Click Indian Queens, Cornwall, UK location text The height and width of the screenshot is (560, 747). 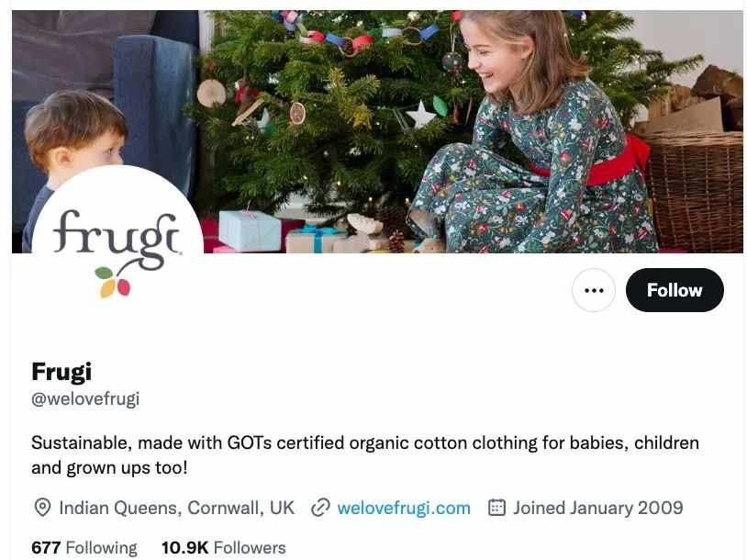[177, 508]
